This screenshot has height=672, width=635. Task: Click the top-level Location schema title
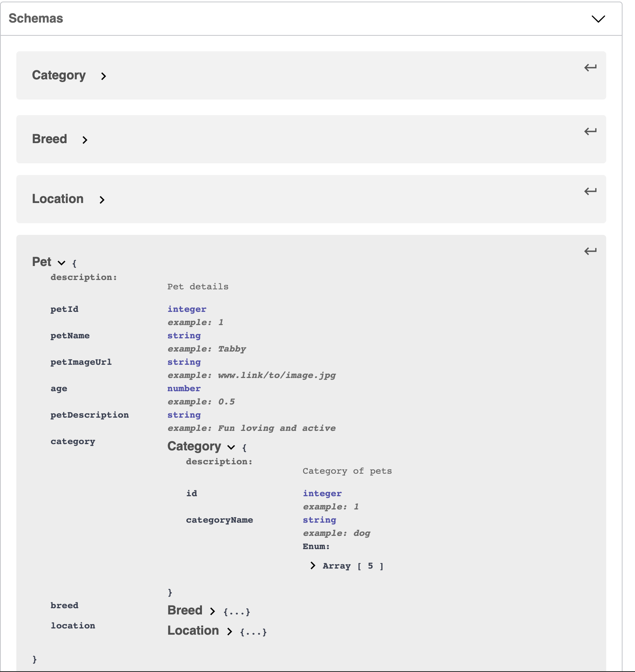(58, 199)
